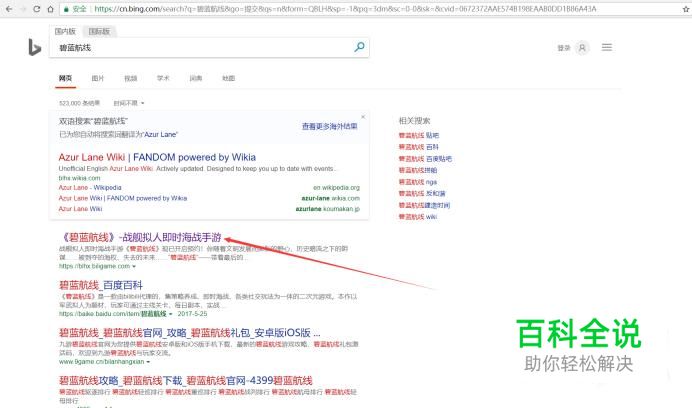Open the hamburger menu icon
Screen dimensions: 692x408
(607, 47)
